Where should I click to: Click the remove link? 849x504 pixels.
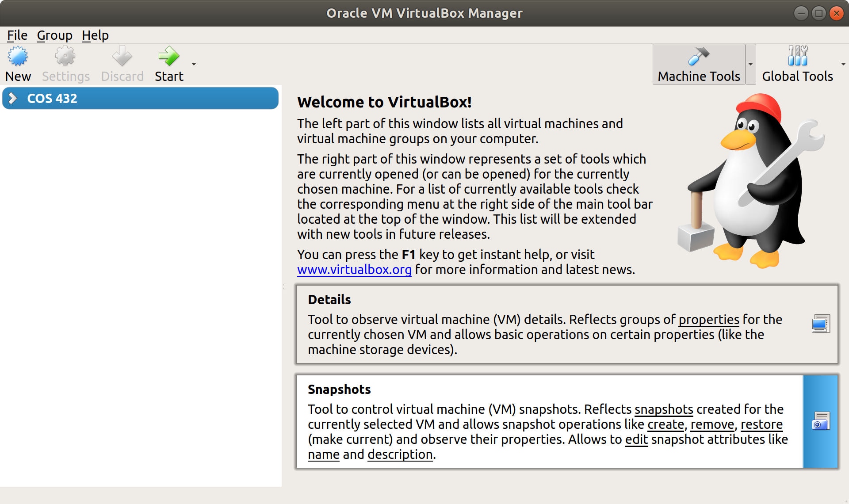click(712, 424)
